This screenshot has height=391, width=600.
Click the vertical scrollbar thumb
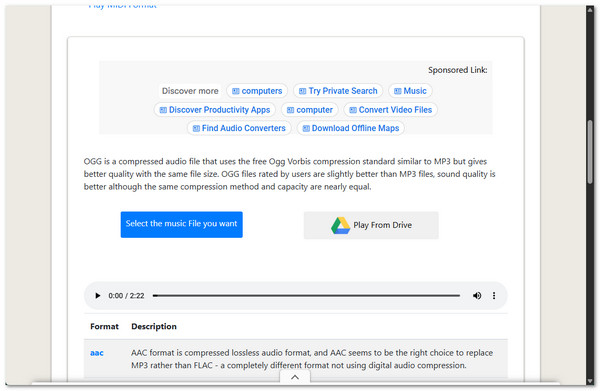point(590,152)
